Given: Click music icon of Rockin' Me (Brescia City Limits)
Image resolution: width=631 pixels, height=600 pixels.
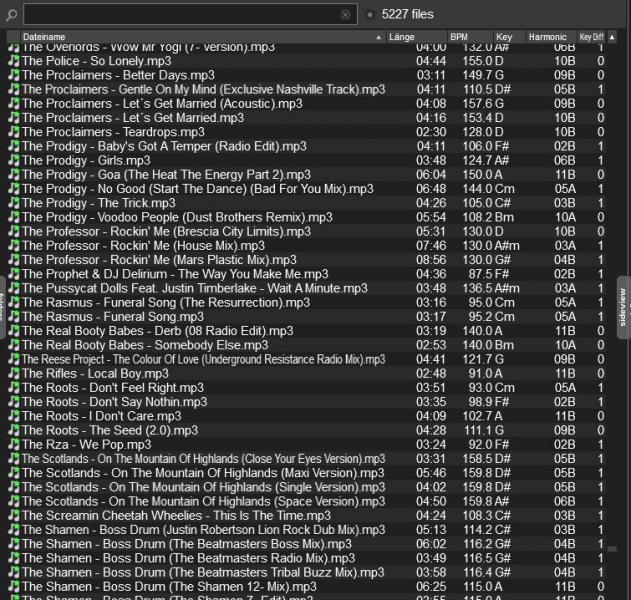Looking at the screenshot, I should 14,231.
